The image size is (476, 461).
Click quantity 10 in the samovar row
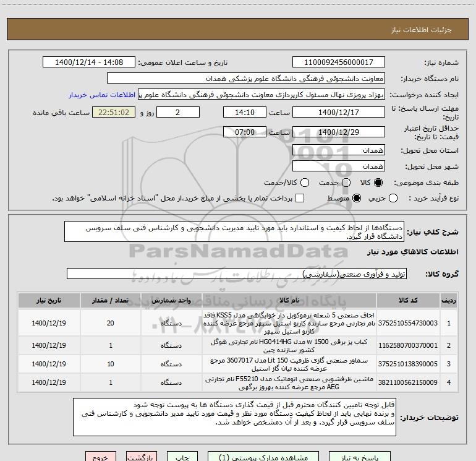point(111,364)
